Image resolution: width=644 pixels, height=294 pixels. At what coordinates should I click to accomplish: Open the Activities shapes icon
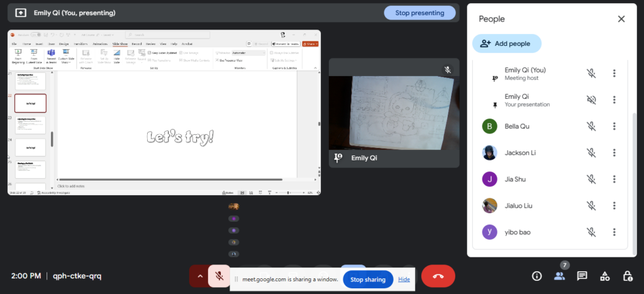pyautogui.click(x=604, y=276)
